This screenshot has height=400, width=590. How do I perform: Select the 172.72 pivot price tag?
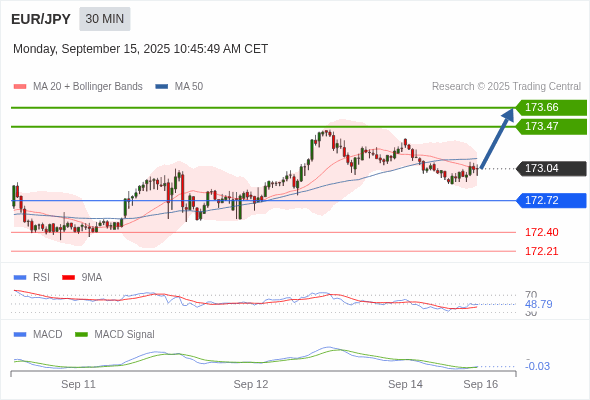[551, 201]
